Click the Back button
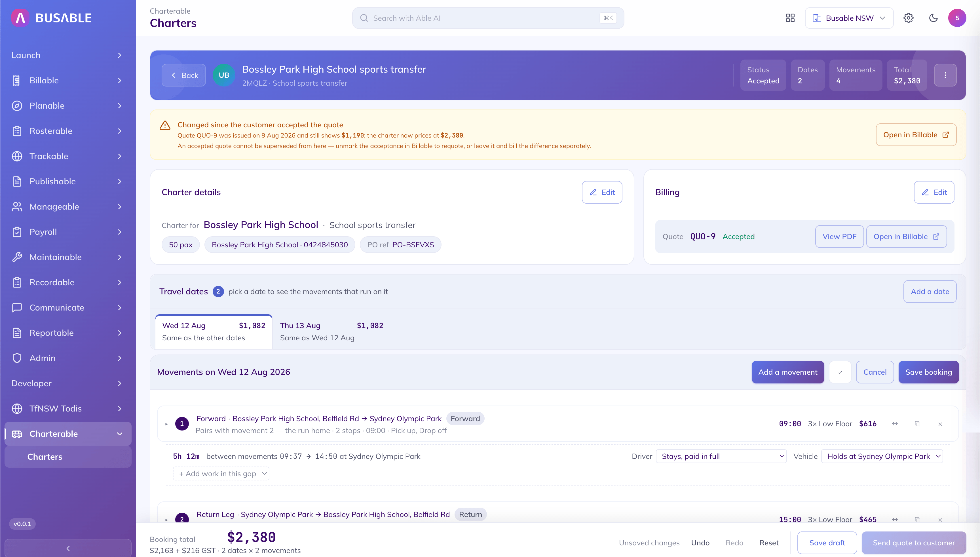 point(183,75)
